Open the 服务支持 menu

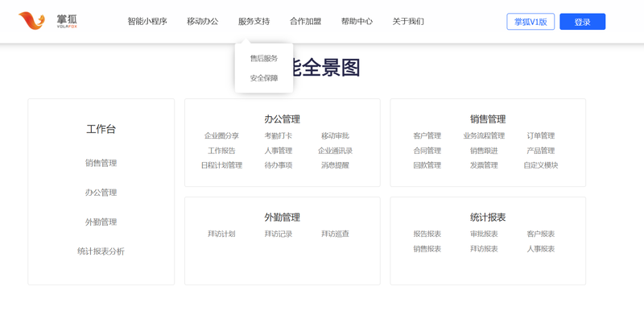(254, 22)
